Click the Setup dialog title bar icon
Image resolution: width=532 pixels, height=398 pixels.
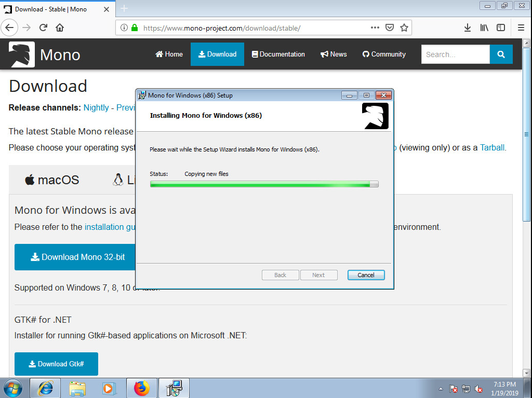pos(142,95)
